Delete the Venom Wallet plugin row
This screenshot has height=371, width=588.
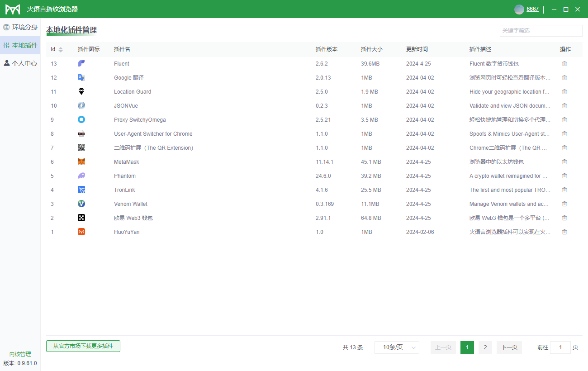pos(564,204)
